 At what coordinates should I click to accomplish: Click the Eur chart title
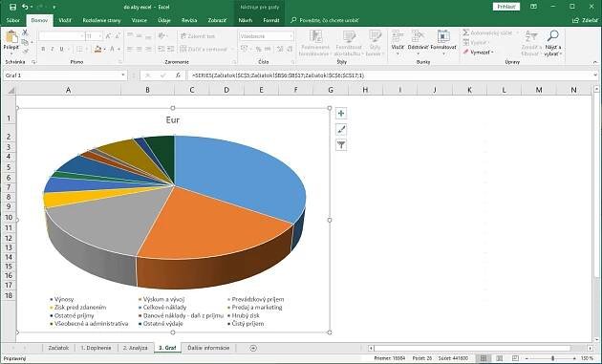pyautogui.click(x=173, y=120)
